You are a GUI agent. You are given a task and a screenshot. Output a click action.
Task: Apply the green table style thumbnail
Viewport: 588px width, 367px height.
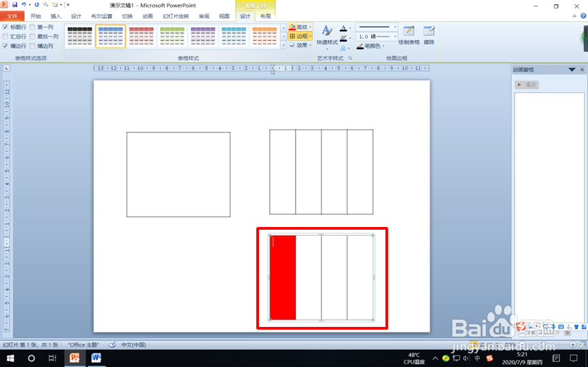pyautogui.click(x=172, y=37)
